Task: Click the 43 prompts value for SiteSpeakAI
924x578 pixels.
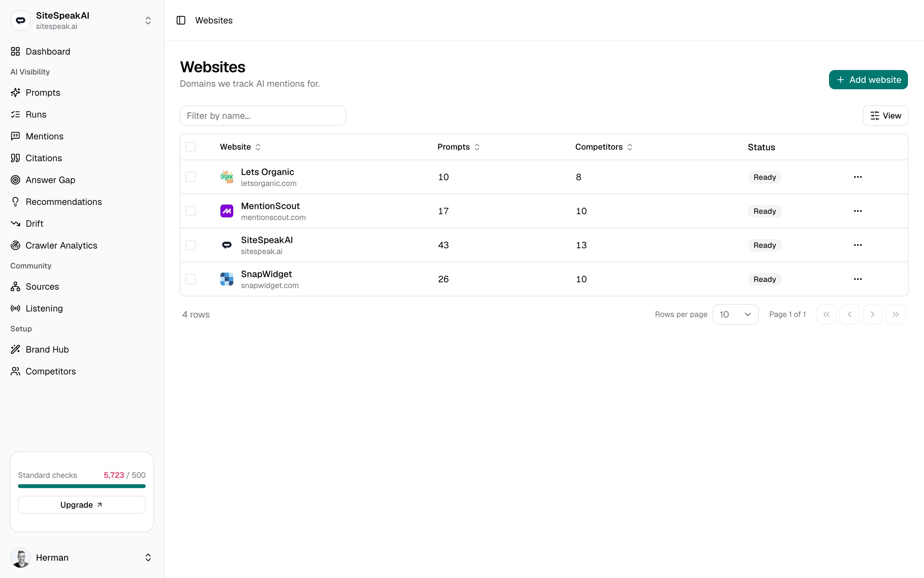Action: pos(443,245)
